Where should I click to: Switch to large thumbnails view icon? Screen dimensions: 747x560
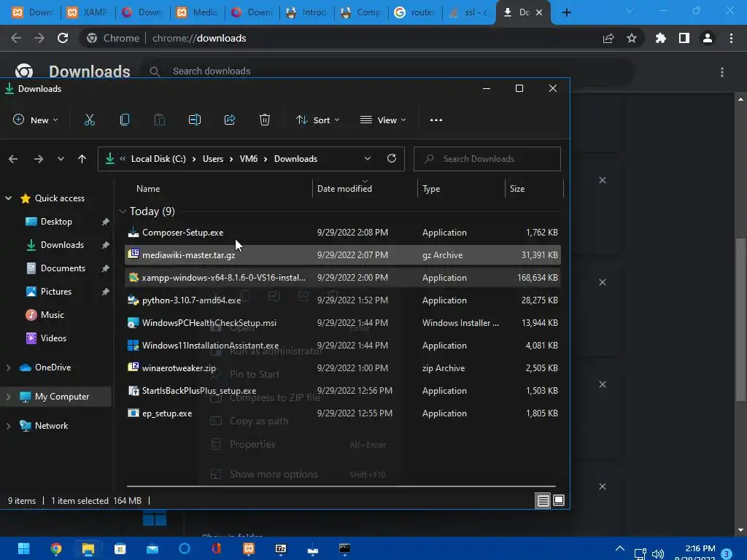point(559,500)
